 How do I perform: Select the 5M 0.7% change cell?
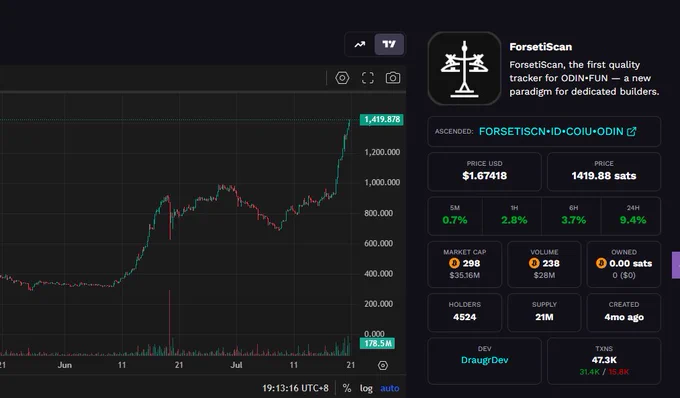[x=455, y=216]
